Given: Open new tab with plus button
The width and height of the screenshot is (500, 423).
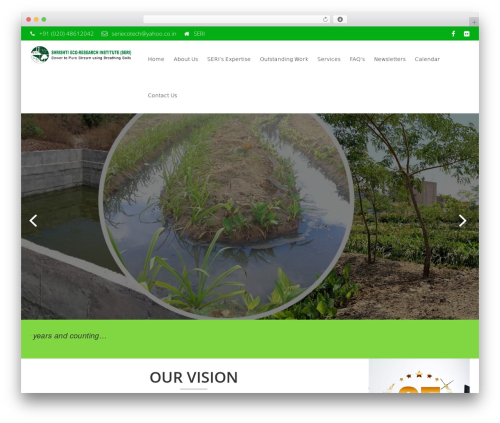Looking at the screenshot, I should pos(474,22).
